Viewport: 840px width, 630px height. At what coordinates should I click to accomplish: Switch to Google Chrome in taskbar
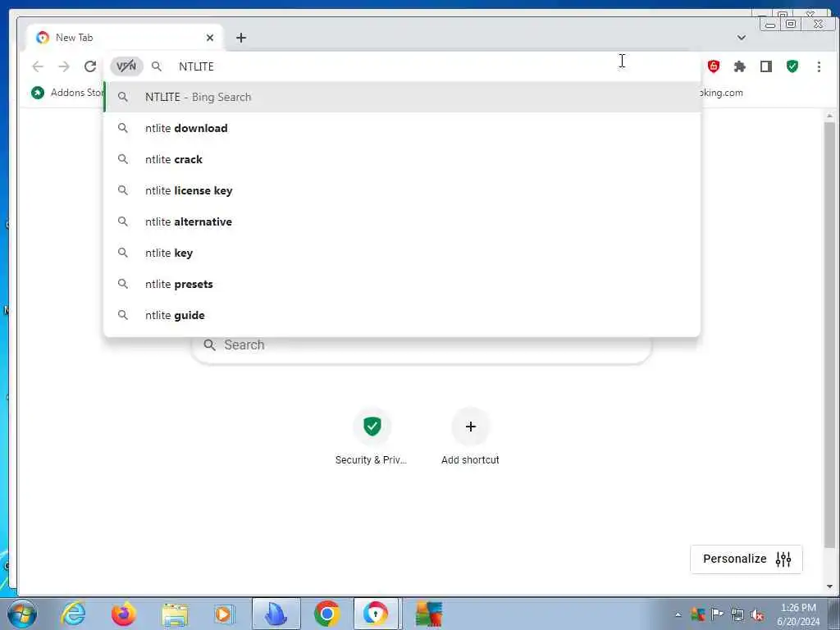326,614
